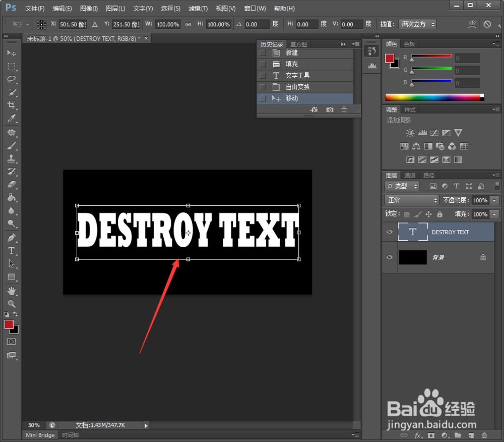Select the Pen tool
The image size is (504, 442).
point(12,238)
